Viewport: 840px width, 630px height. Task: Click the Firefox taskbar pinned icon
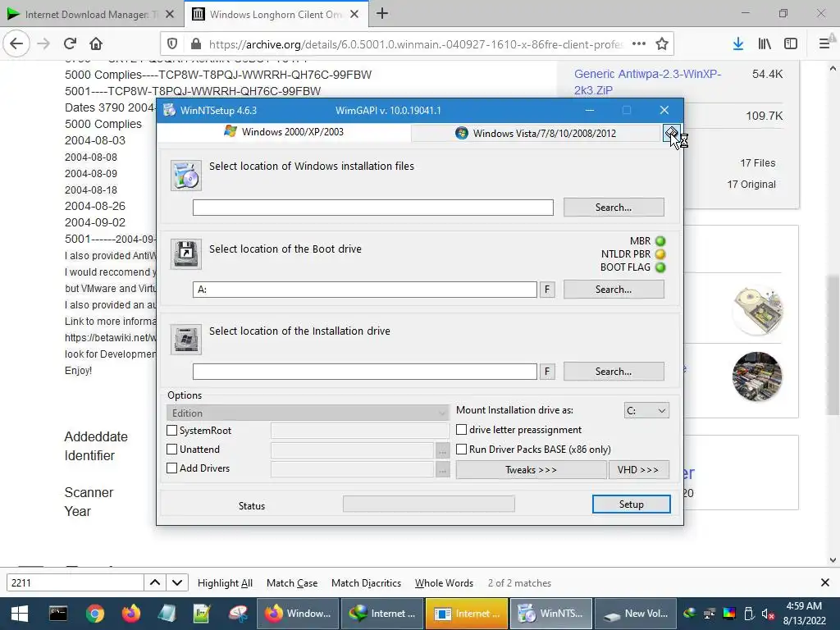pos(130,614)
